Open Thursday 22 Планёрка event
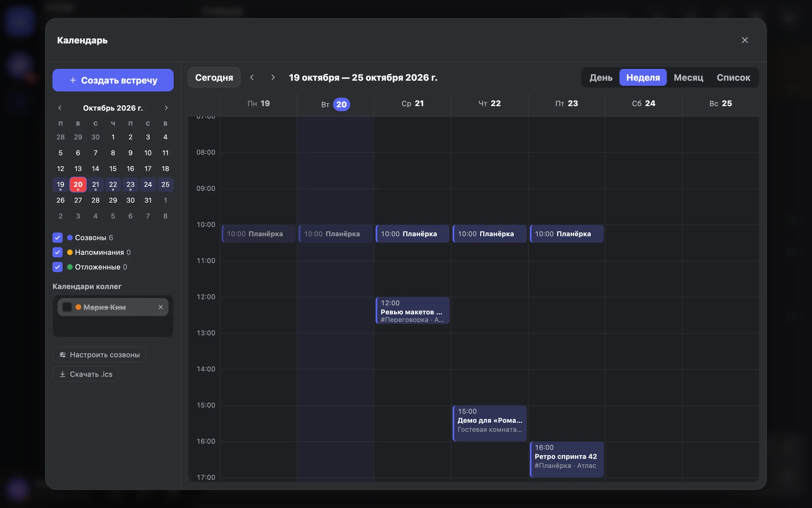This screenshot has width=812, height=508. click(490, 234)
